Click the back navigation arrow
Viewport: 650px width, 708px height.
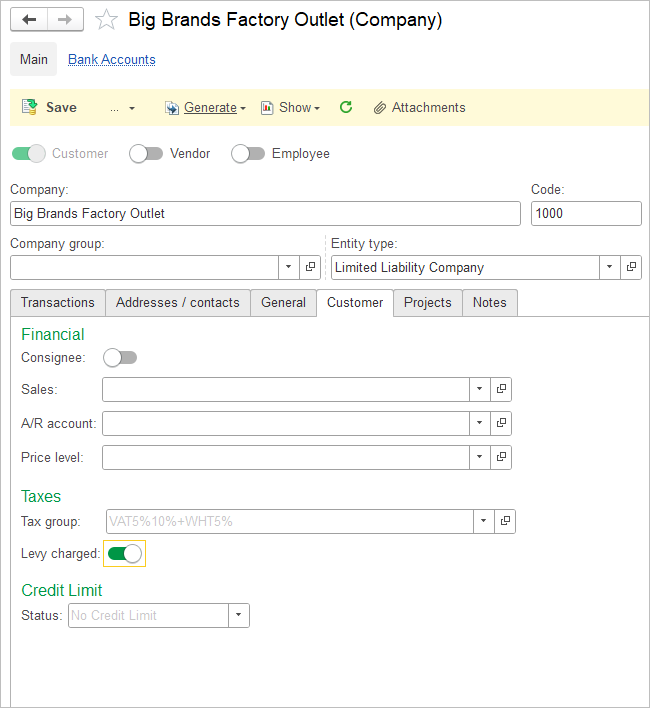pos(29,20)
